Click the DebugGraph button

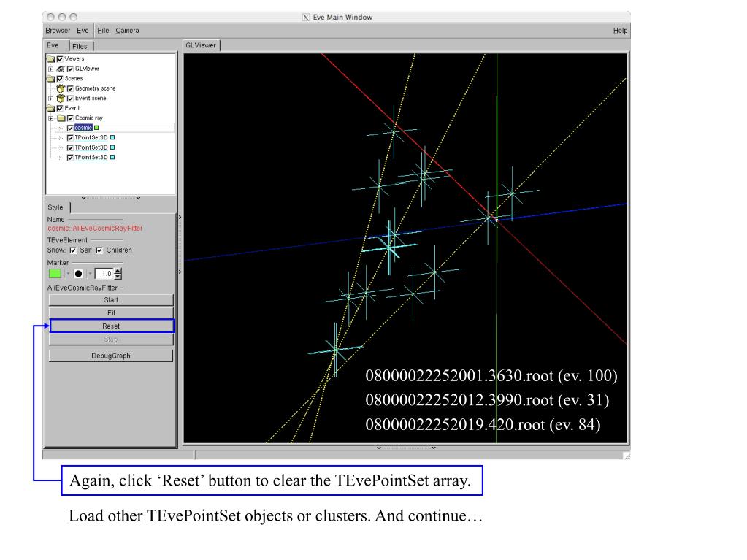pyautogui.click(x=111, y=356)
